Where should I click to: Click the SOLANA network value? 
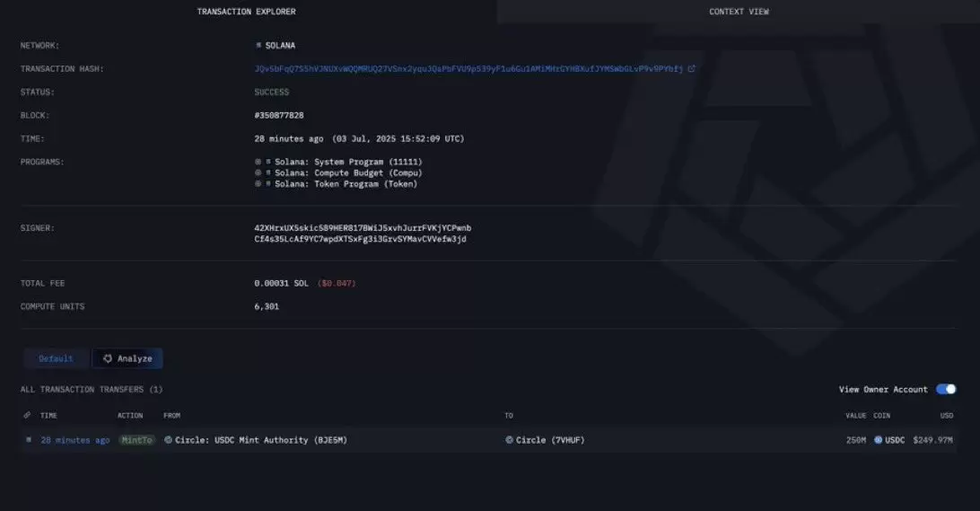(x=280, y=45)
